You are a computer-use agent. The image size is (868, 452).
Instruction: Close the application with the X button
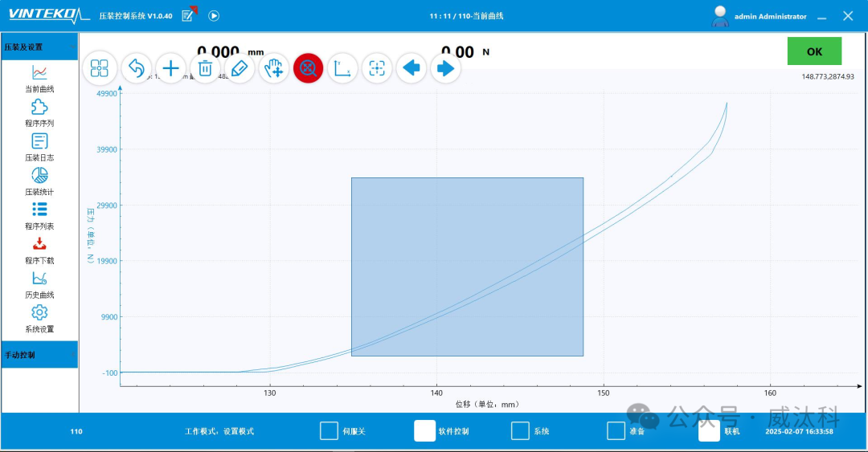(848, 16)
